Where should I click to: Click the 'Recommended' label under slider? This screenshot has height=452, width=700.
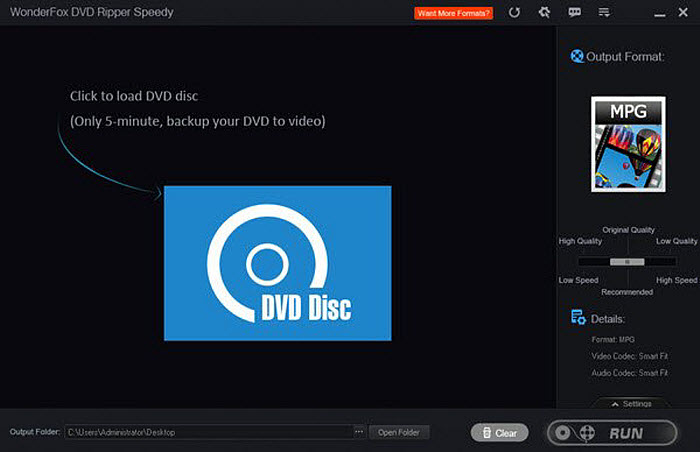click(627, 292)
